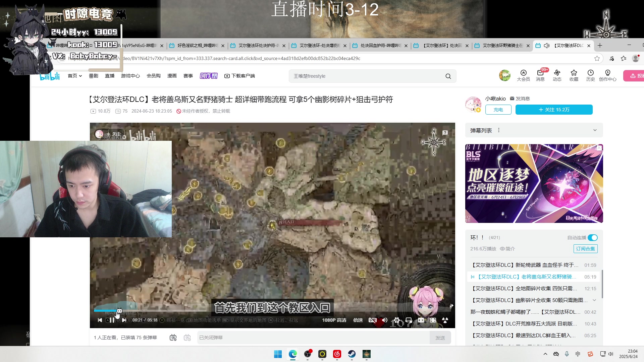Open danmaku display settings icon
644x362 pixels.
coord(187,338)
